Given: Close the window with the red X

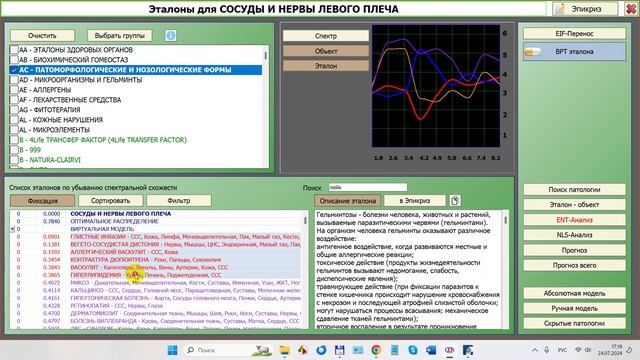Looking at the screenshot, I should click(631, 9).
